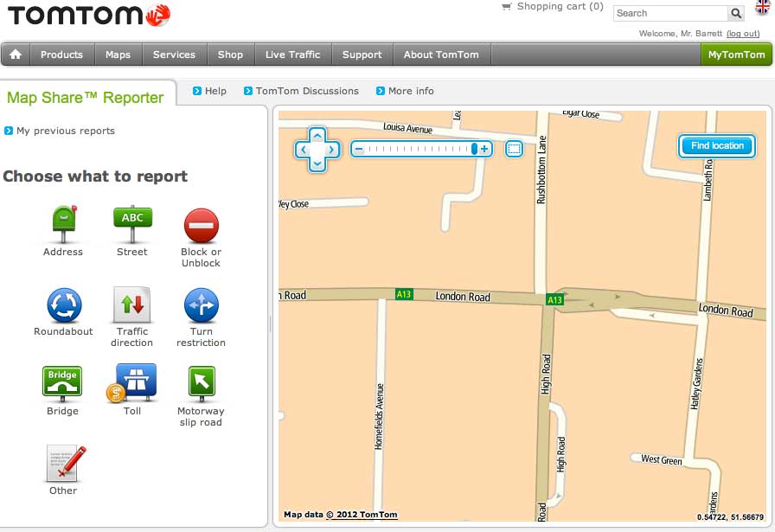Screen dimensions: 775x532
Task: Pan the map up with arrow
Action: click(317, 134)
